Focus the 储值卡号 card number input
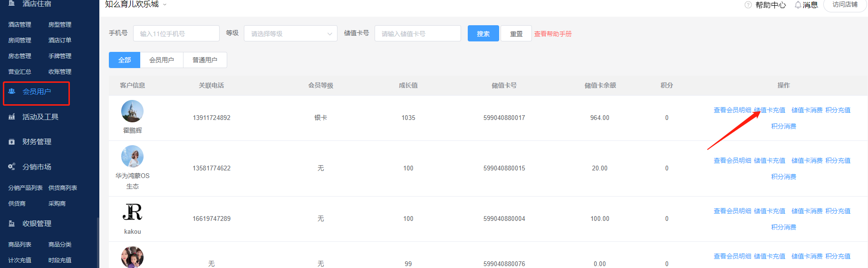This screenshot has height=268, width=868. [x=417, y=34]
